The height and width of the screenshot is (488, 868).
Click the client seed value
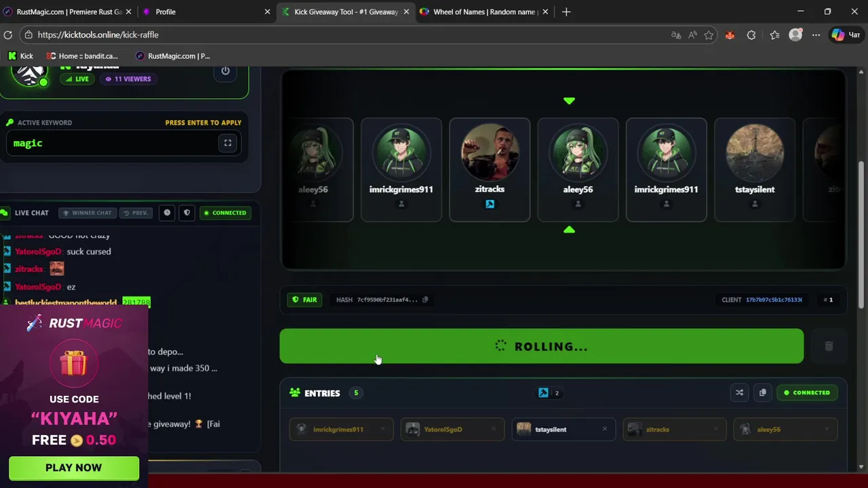click(774, 300)
